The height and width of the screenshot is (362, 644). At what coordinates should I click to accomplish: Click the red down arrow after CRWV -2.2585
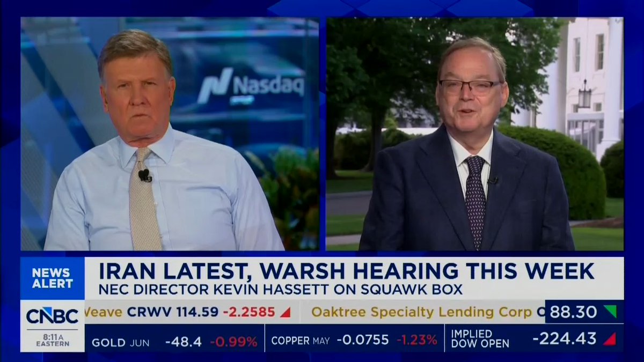point(285,312)
